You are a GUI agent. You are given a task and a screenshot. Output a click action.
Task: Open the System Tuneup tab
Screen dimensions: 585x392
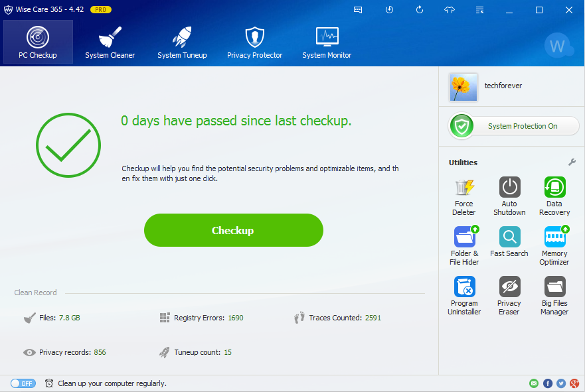coord(182,42)
